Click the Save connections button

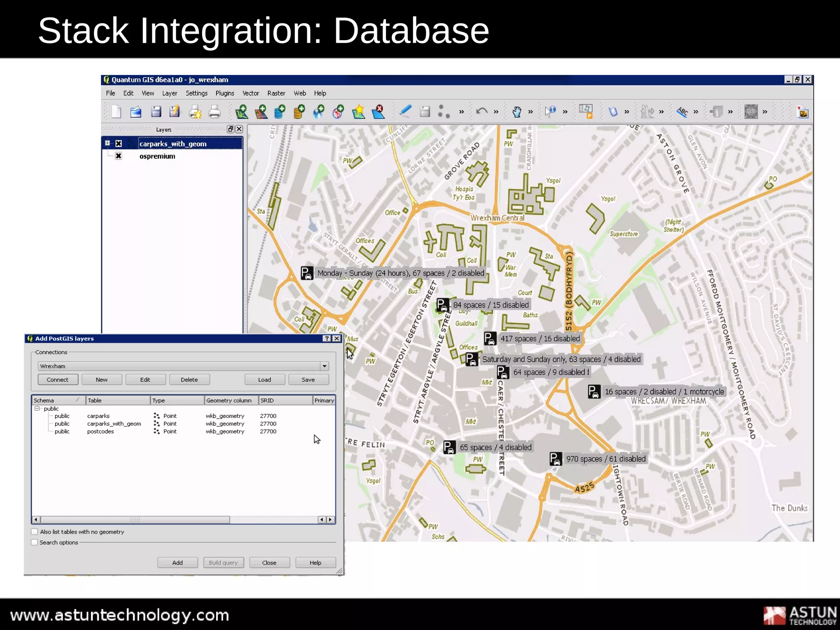pyautogui.click(x=308, y=379)
